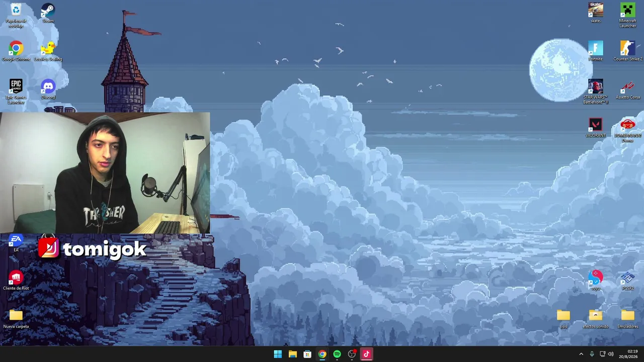Viewport: 644px width, 362px height.
Task: Open the taskbar app with red badge
Action: pos(352,354)
